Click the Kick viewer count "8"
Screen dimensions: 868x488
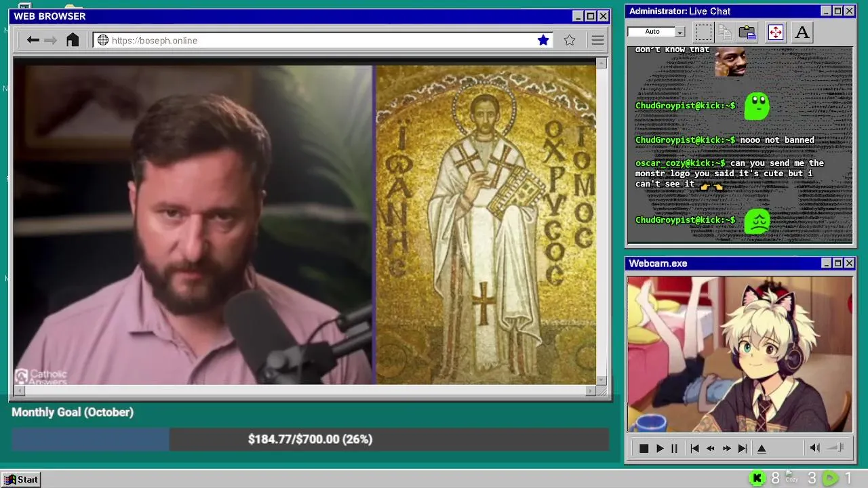(775, 479)
